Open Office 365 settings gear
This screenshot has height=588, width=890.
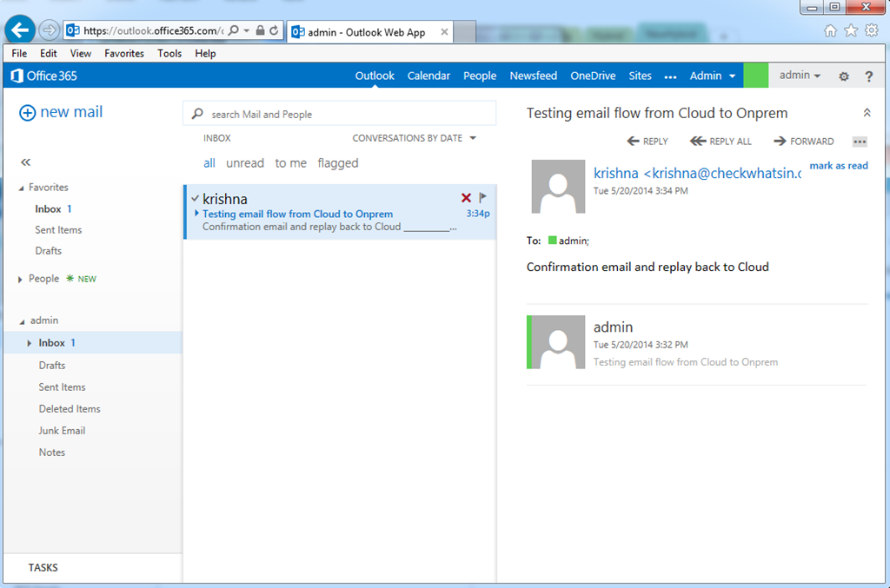tap(844, 76)
